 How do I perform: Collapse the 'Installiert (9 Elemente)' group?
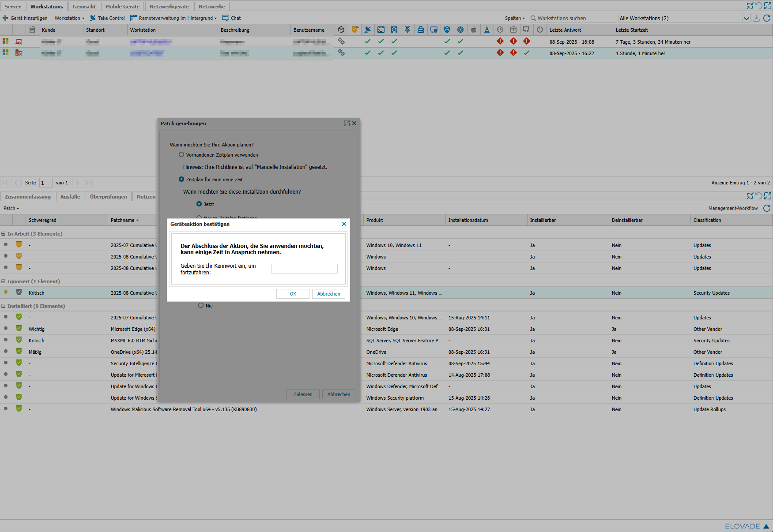coord(4,306)
